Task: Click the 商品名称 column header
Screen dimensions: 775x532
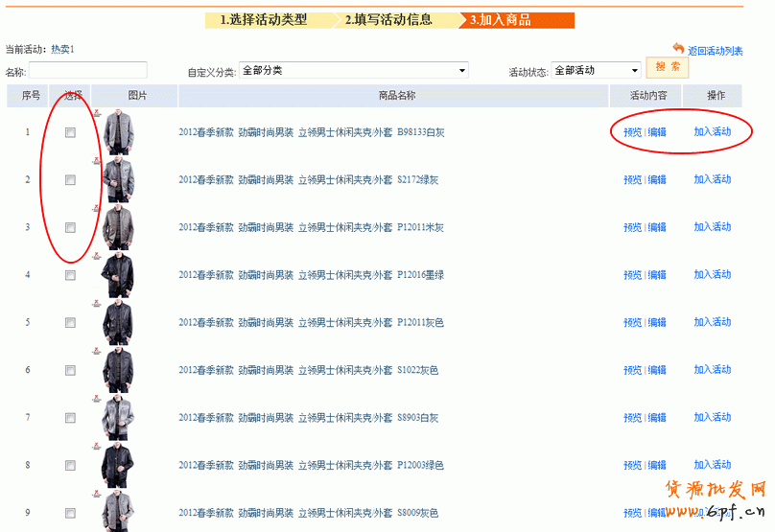Action: 393,96
